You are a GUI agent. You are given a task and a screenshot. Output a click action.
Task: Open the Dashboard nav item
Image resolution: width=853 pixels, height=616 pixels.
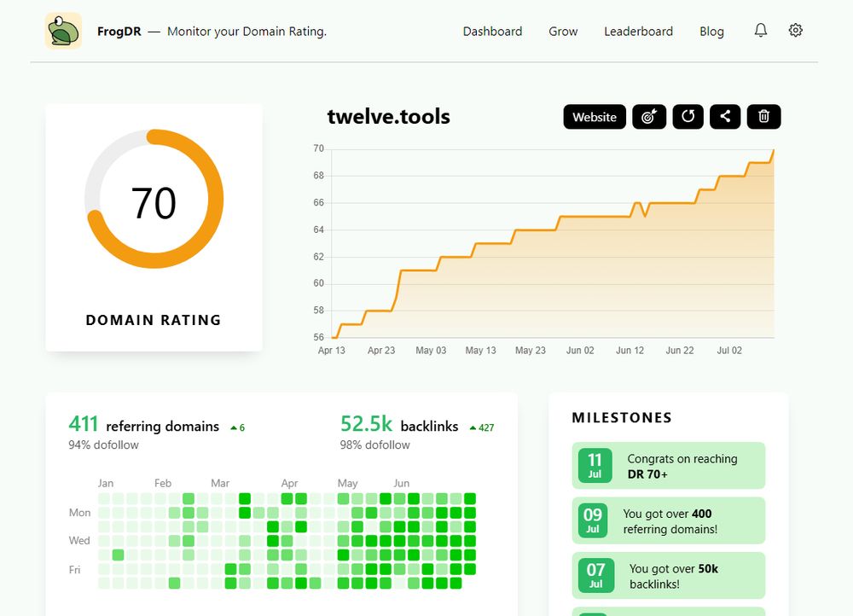click(492, 32)
